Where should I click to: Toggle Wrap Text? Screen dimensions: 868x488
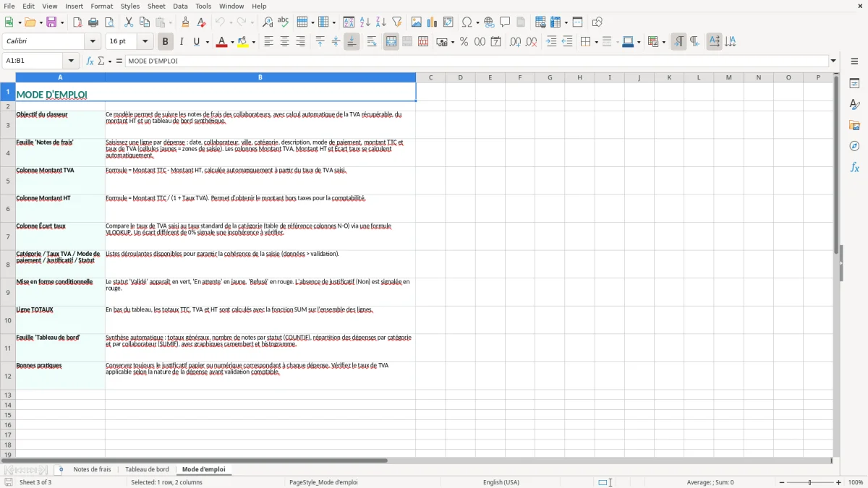coord(372,42)
